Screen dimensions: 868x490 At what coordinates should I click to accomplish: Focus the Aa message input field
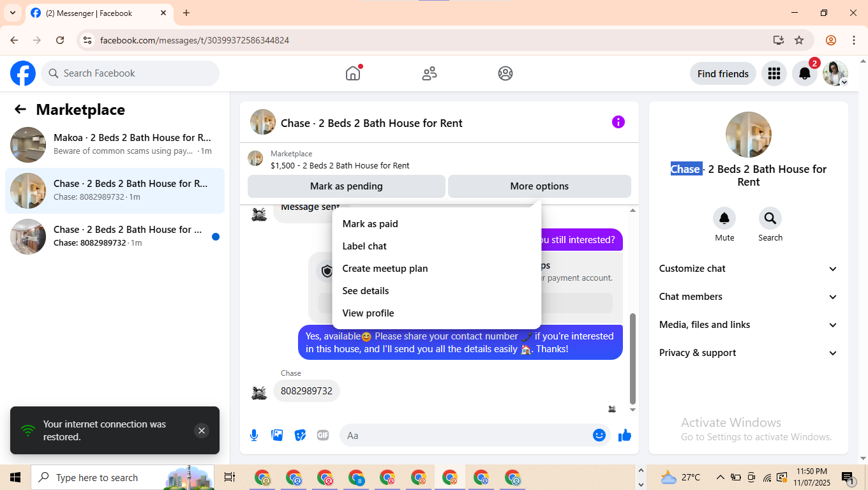(475, 435)
